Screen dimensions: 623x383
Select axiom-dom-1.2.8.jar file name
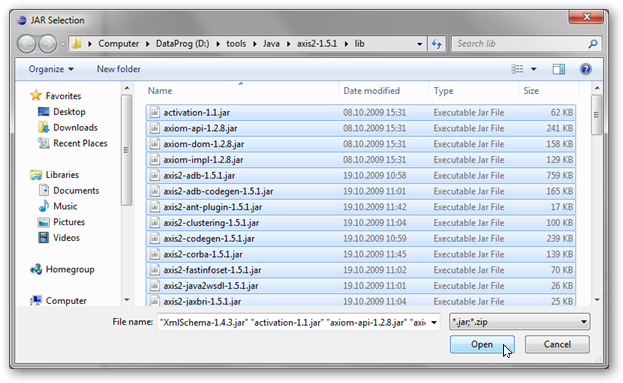tap(203, 144)
